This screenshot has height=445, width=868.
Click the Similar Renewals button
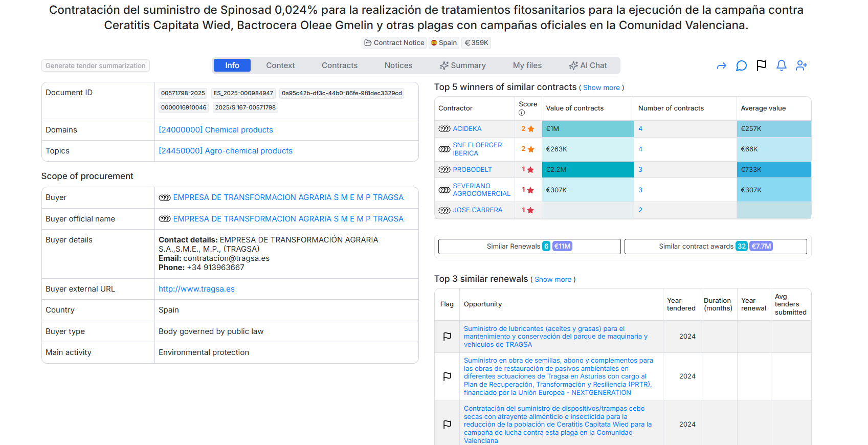point(529,247)
